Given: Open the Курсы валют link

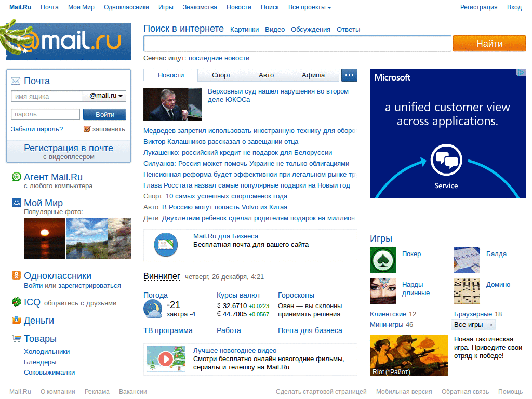Looking at the screenshot, I should [x=238, y=295].
